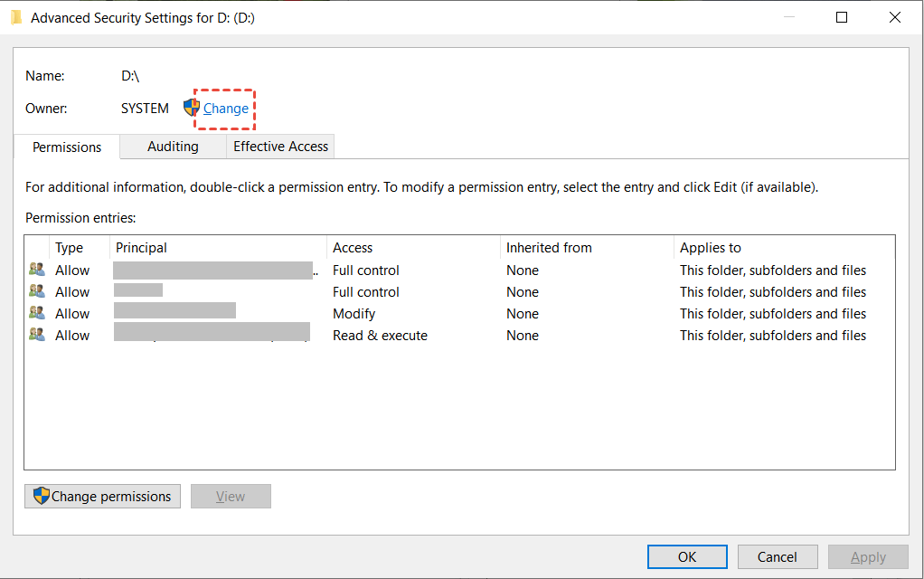Select the Permissions tab
The width and height of the screenshot is (924, 579).
[67, 147]
